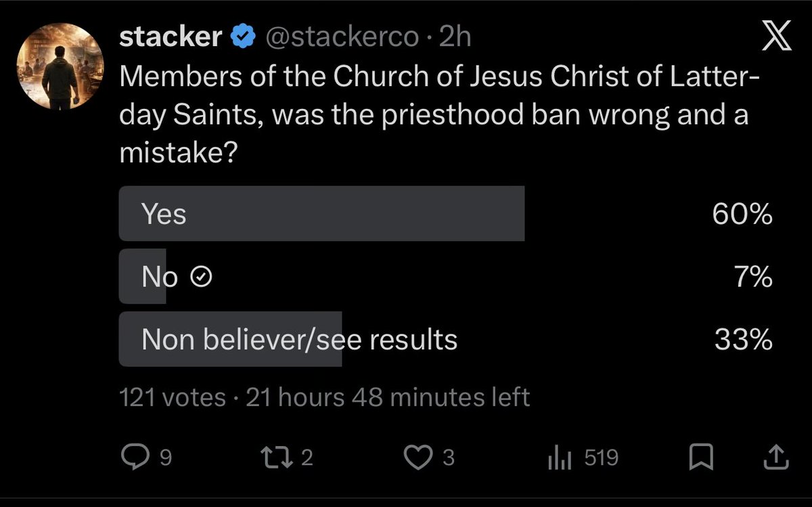Image resolution: width=812 pixels, height=507 pixels.
Task: Open stacker's profile picture
Action: [x=60, y=70]
